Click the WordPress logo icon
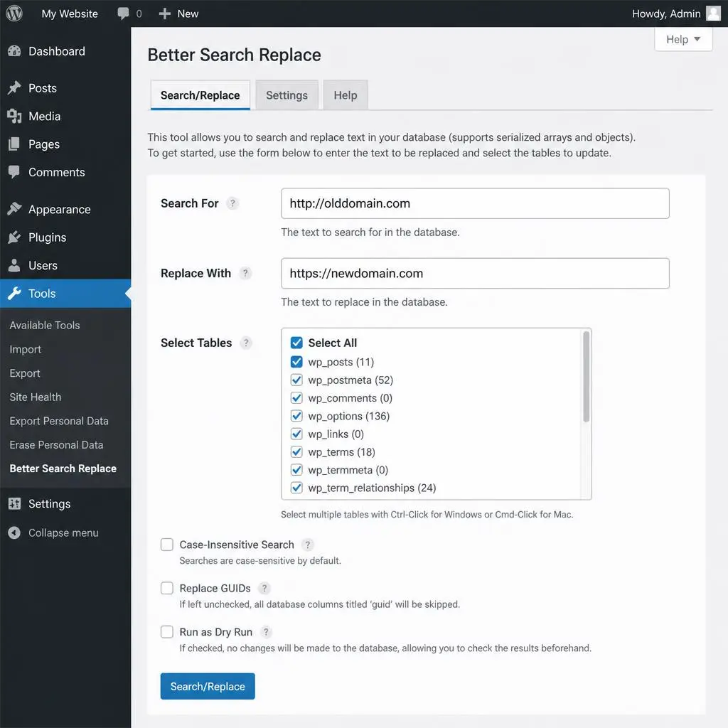Screen dimensions: 728x728 click(x=14, y=13)
